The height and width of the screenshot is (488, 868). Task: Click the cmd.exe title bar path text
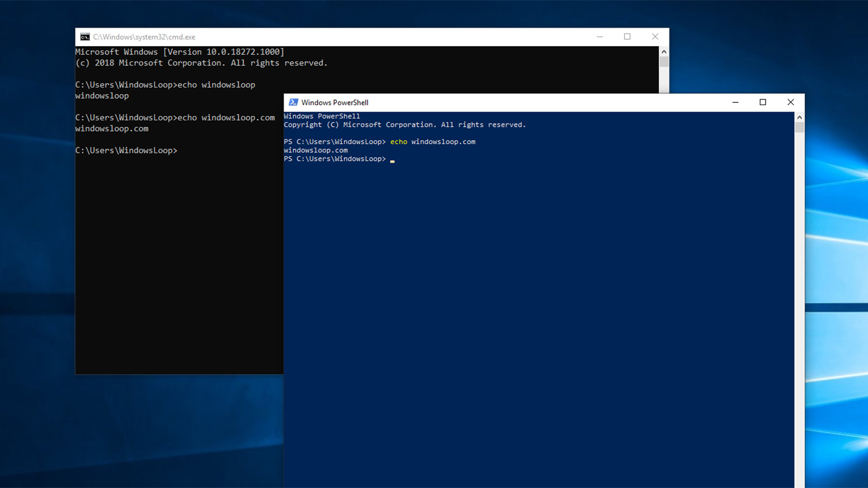point(144,36)
